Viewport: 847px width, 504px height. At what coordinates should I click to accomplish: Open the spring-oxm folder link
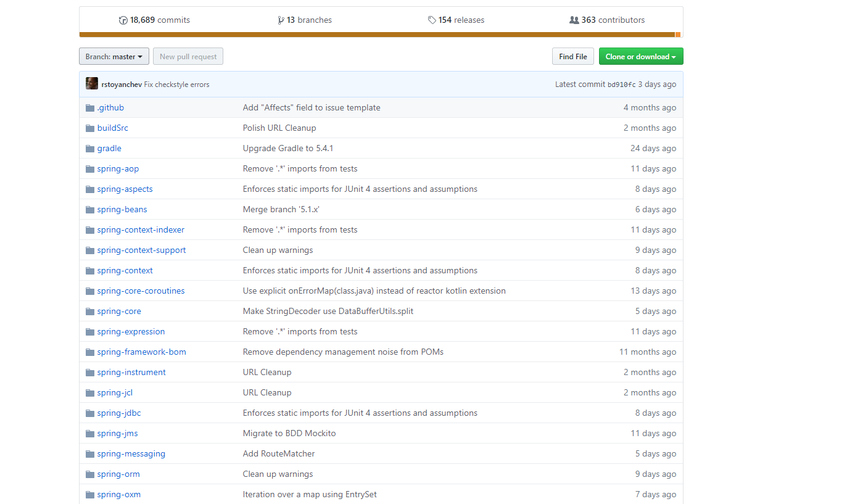pos(119,495)
